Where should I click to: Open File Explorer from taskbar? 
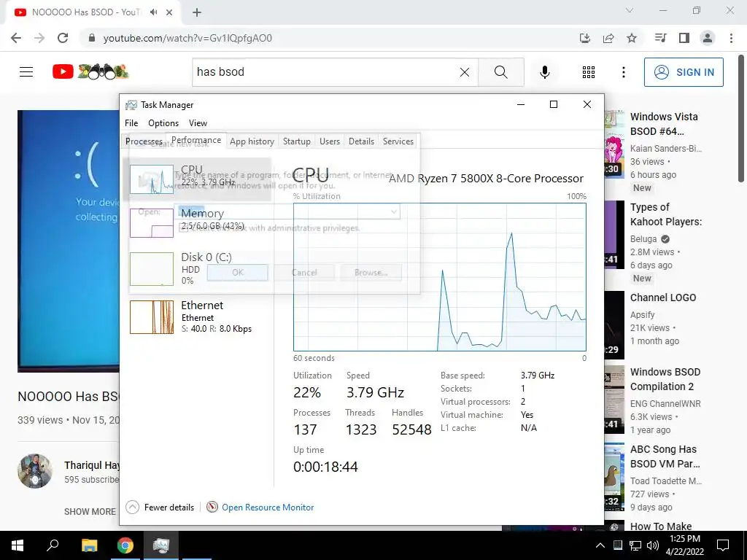tap(89, 545)
